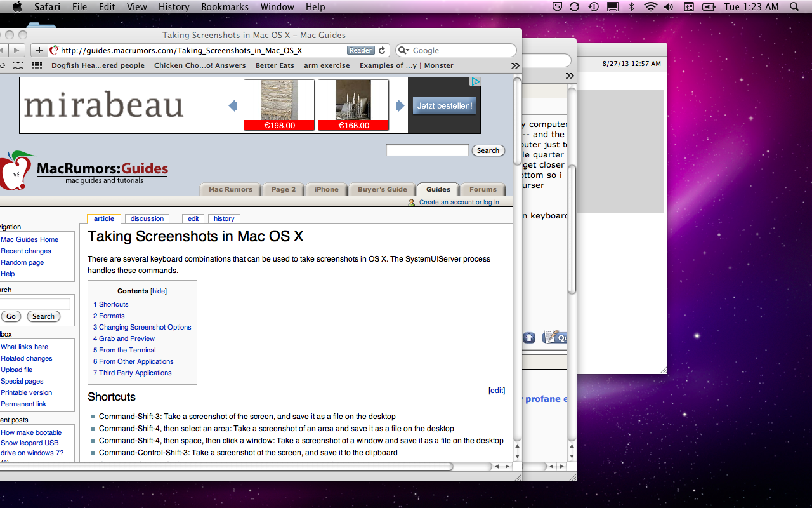
Task: Show more bookmarks via double-chevron in front window
Action: tap(515, 65)
